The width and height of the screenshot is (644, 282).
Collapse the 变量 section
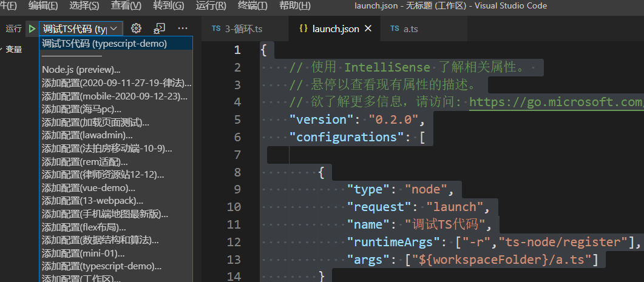(x=11, y=50)
